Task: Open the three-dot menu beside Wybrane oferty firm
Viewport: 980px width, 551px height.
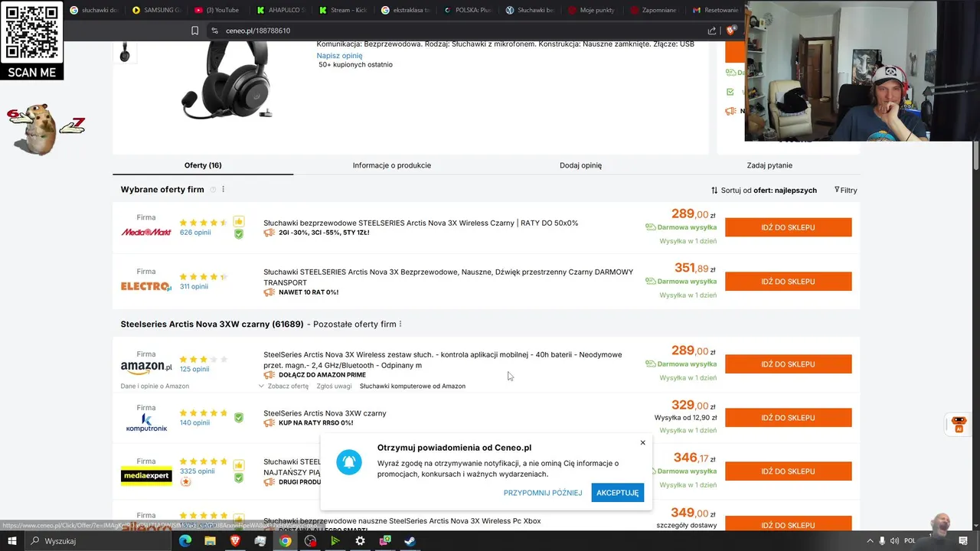Action: [224, 189]
